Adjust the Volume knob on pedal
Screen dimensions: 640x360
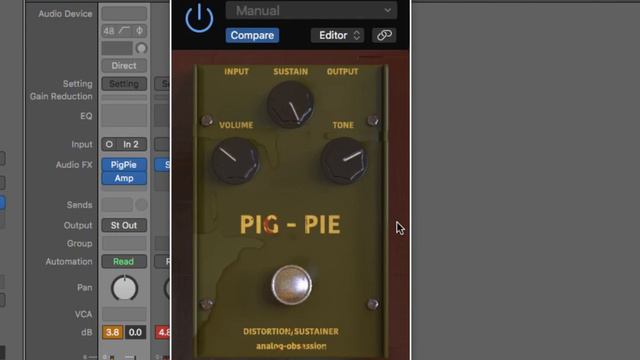click(x=235, y=161)
